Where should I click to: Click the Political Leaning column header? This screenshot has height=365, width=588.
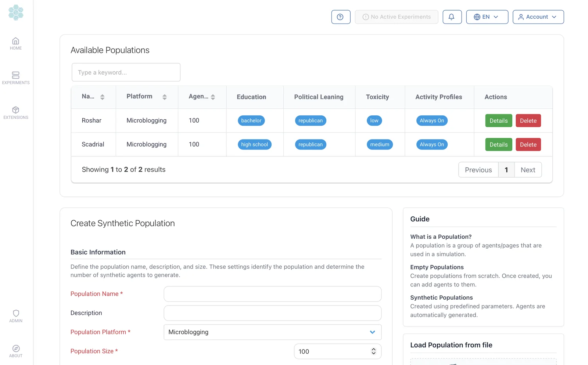[319, 97]
